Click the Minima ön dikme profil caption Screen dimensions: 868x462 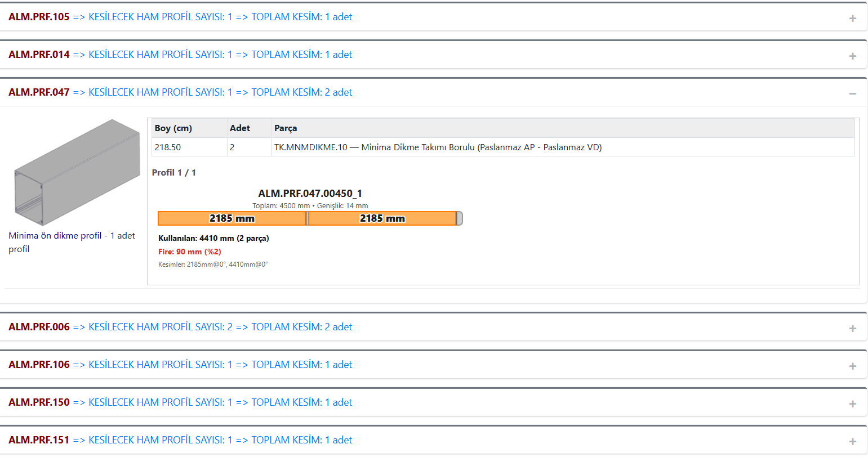tap(72, 242)
